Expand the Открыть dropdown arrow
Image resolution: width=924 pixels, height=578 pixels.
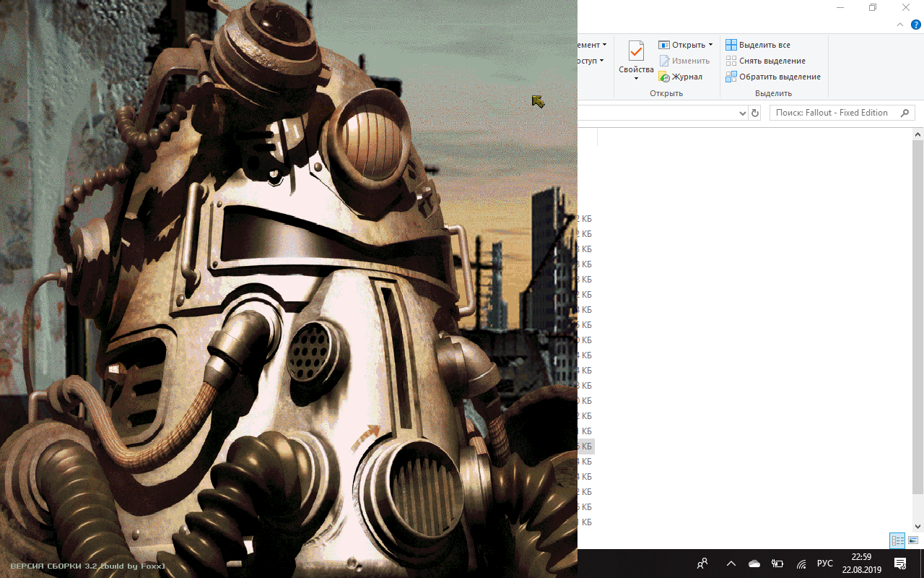[x=710, y=45]
